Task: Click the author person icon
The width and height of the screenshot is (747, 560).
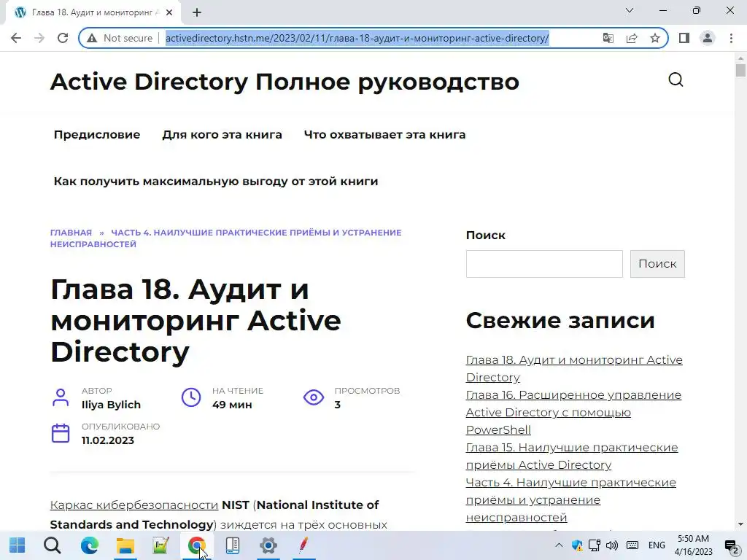Action: pyautogui.click(x=61, y=397)
